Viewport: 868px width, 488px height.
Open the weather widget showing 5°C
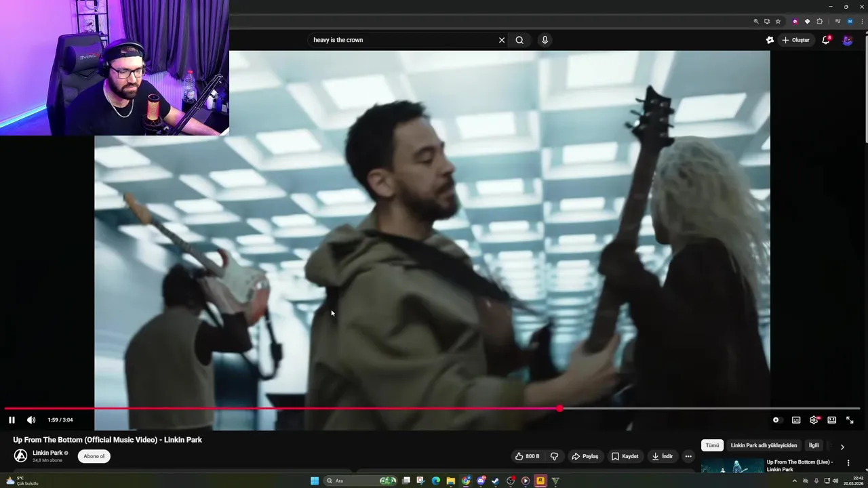pyautogui.click(x=22, y=481)
